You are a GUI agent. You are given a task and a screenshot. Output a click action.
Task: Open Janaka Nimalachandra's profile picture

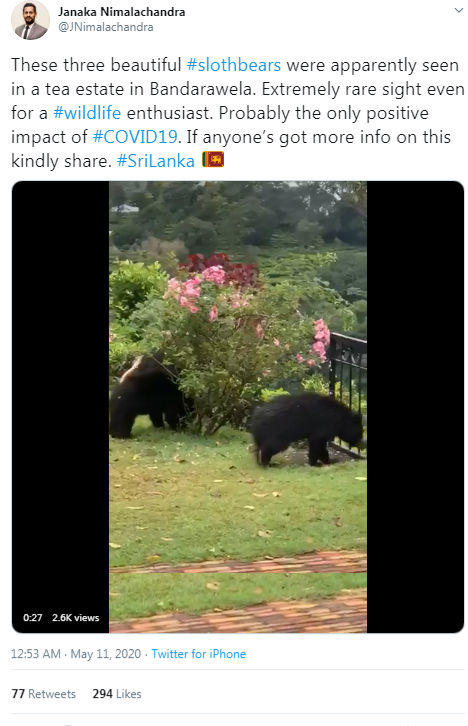click(x=30, y=20)
